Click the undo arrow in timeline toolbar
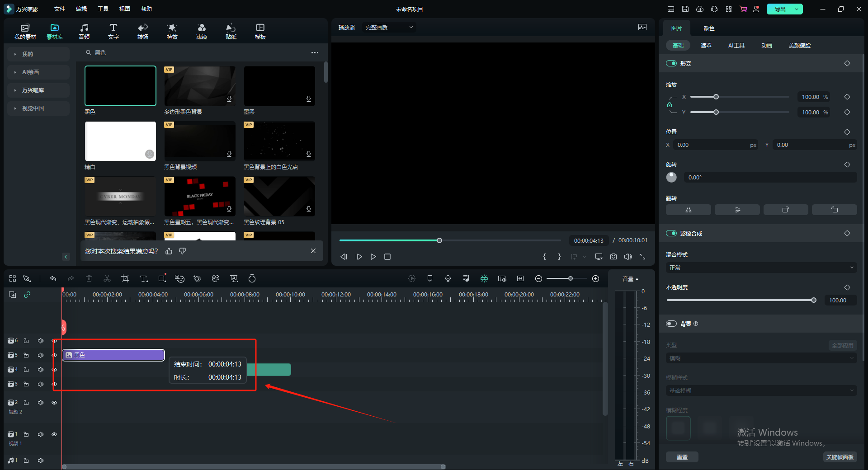This screenshot has height=470, width=868. [53, 279]
